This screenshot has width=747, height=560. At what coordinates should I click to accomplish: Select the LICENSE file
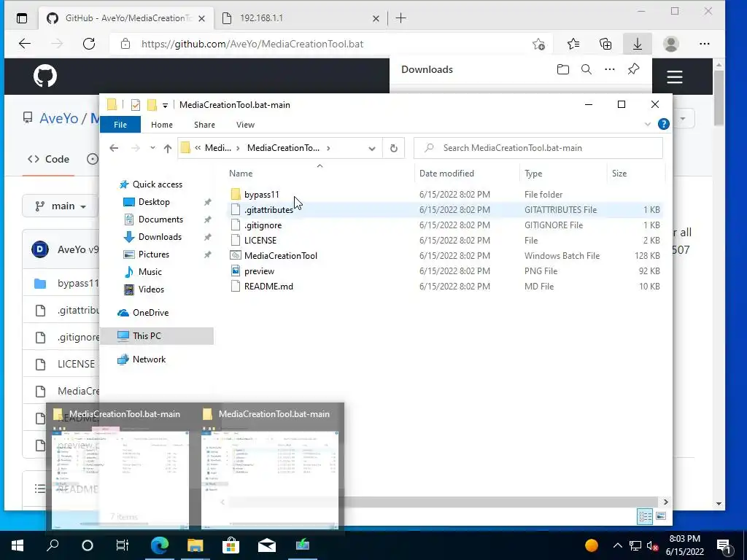(x=260, y=241)
